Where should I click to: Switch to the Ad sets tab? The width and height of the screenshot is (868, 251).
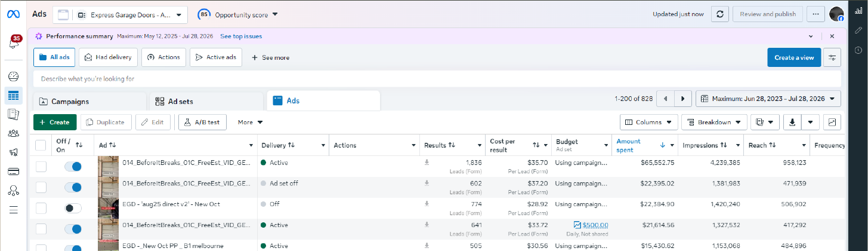point(206,102)
